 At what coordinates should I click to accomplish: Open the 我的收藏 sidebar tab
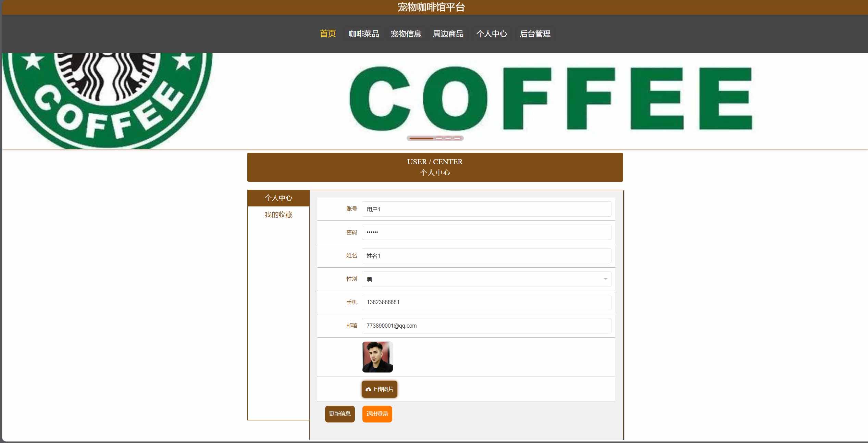[278, 215]
